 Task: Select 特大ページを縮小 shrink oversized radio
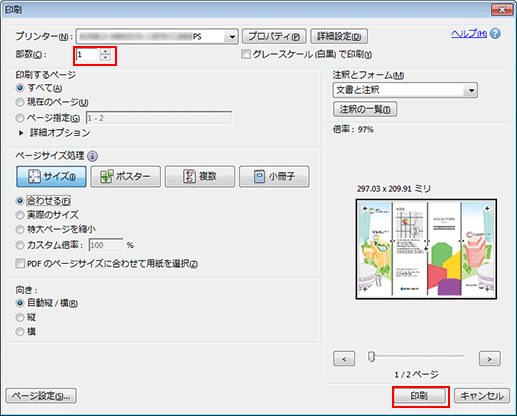point(20,229)
